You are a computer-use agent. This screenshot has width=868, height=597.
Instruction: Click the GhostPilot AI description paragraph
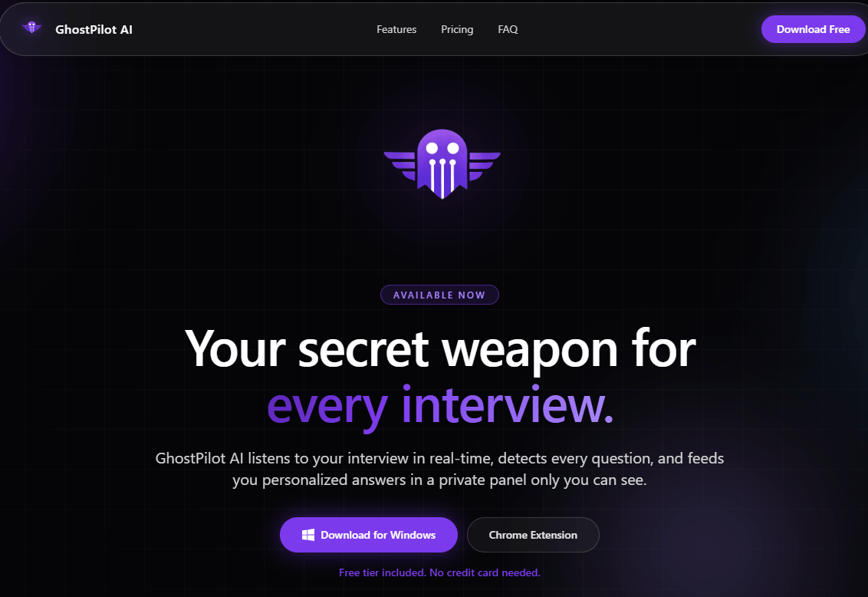tap(439, 469)
